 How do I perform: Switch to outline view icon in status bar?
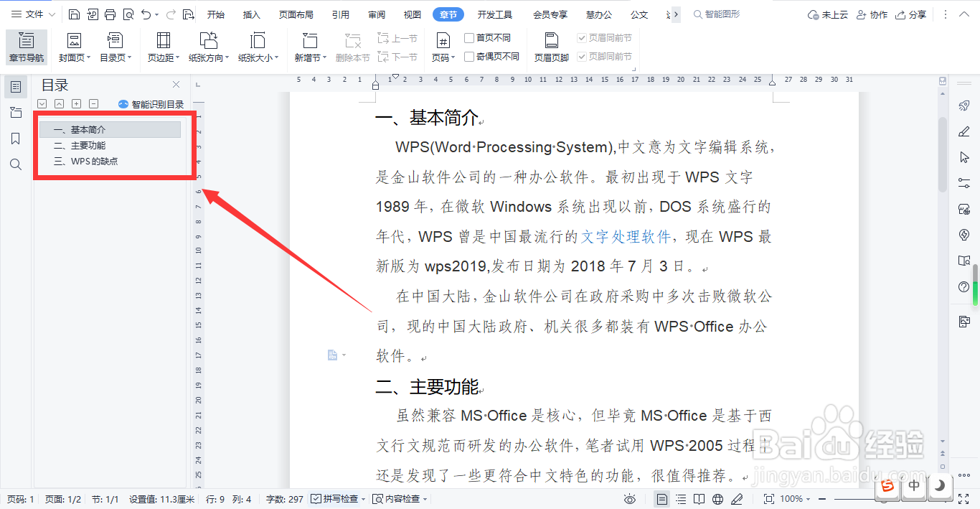coord(681,499)
